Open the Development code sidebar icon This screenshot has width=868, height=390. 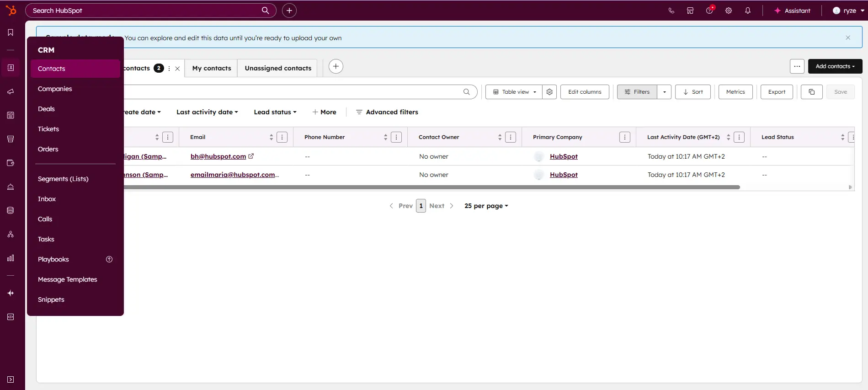11,317
